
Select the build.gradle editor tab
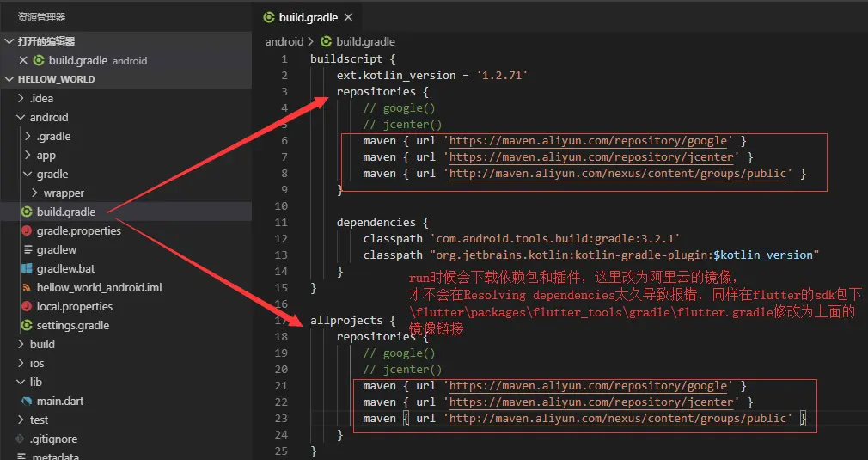309,18
